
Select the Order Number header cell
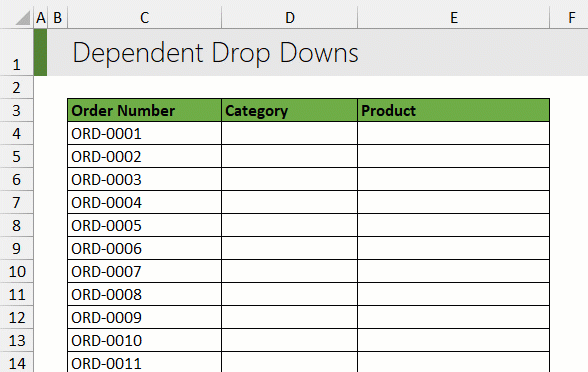[x=144, y=110]
